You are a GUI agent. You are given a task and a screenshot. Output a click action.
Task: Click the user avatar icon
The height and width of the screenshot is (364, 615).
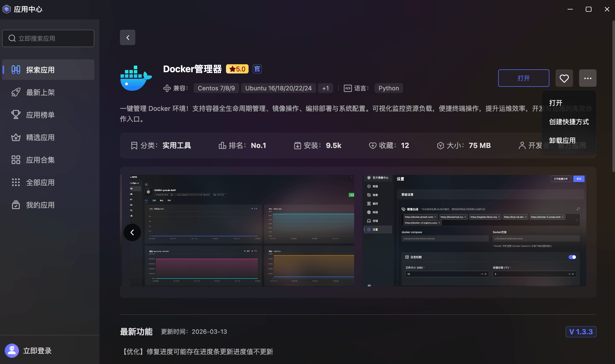click(12, 351)
